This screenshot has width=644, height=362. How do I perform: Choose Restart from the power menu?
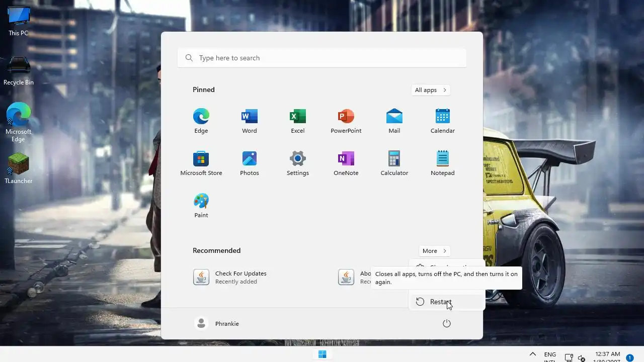click(447, 302)
